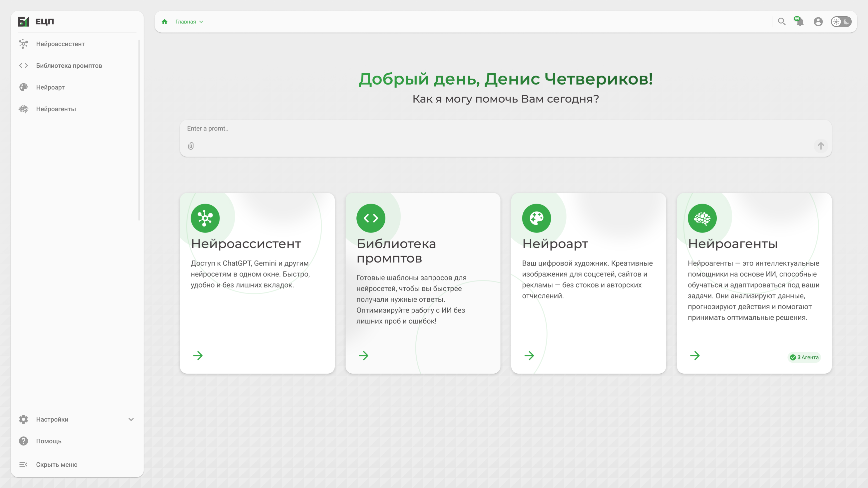This screenshot has height=488, width=868.
Task: Open the user account profile icon
Action: (x=818, y=21)
